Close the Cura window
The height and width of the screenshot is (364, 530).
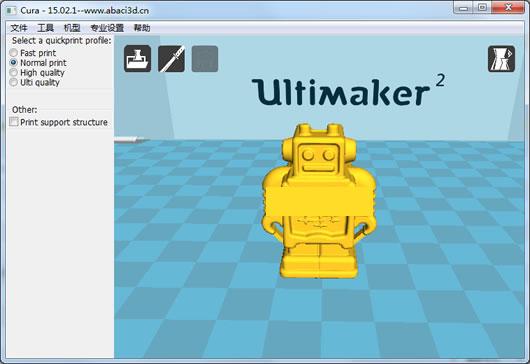pos(508,8)
